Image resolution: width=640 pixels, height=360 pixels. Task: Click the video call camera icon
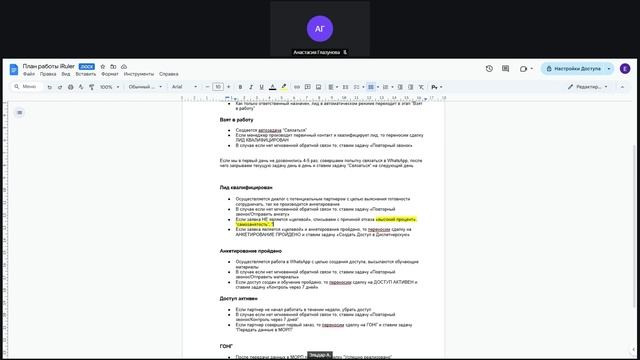tap(523, 69)
